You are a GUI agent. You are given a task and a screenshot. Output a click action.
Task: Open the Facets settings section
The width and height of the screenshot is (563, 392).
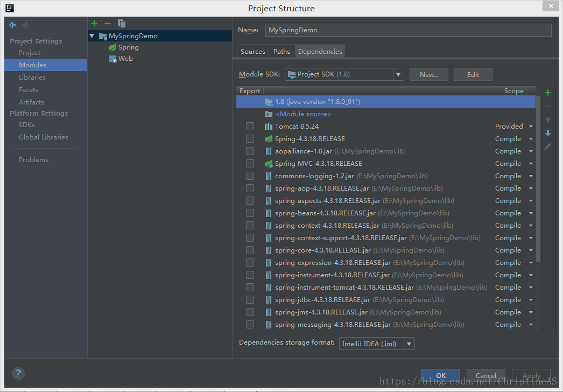pyautogui.click(x=29, y=90)
